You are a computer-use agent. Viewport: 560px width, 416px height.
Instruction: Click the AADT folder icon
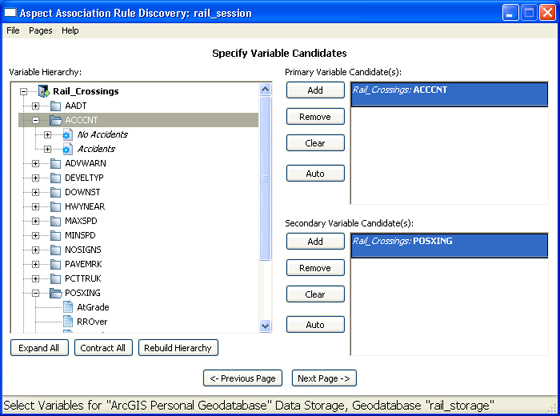55,106
